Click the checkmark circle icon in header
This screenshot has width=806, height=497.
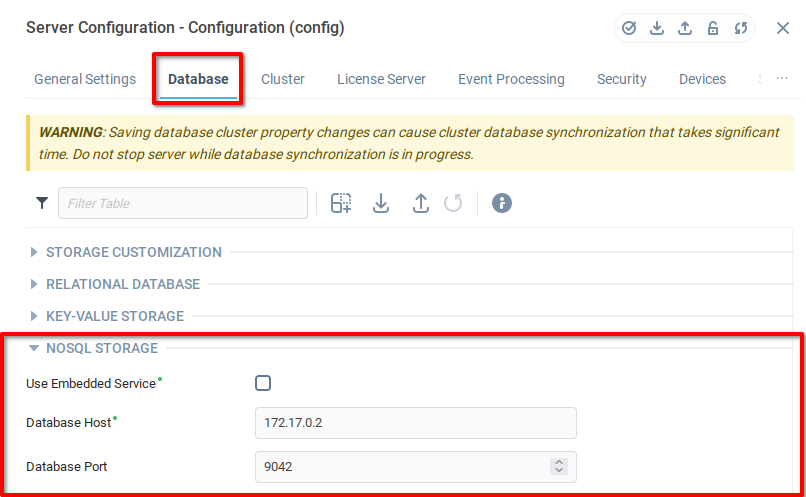pyautogui.click(x=629, y=28)
